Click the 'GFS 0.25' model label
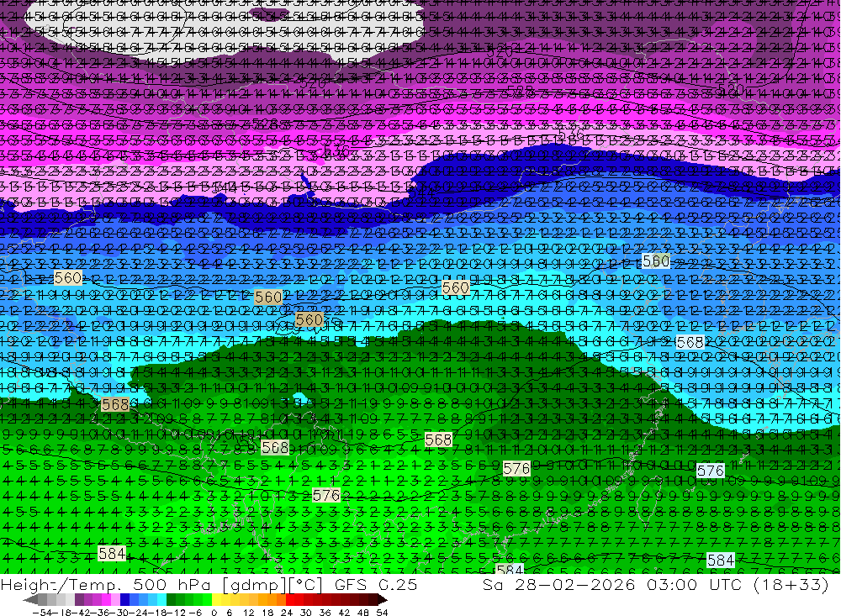Screen dimensions: 841x616 click(376, 584)
